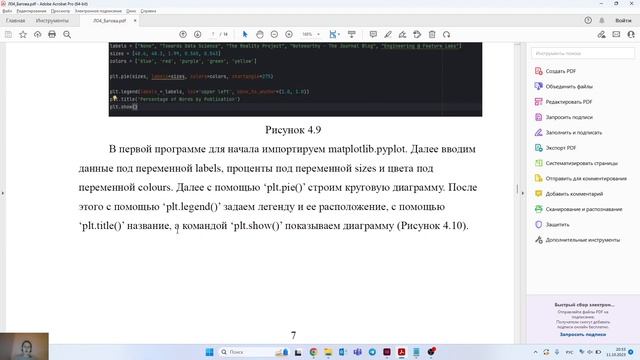This screenshot has width=640, height=360.
Task: Click the scrolling mode toolbar icon
Action: coord(351,35)
